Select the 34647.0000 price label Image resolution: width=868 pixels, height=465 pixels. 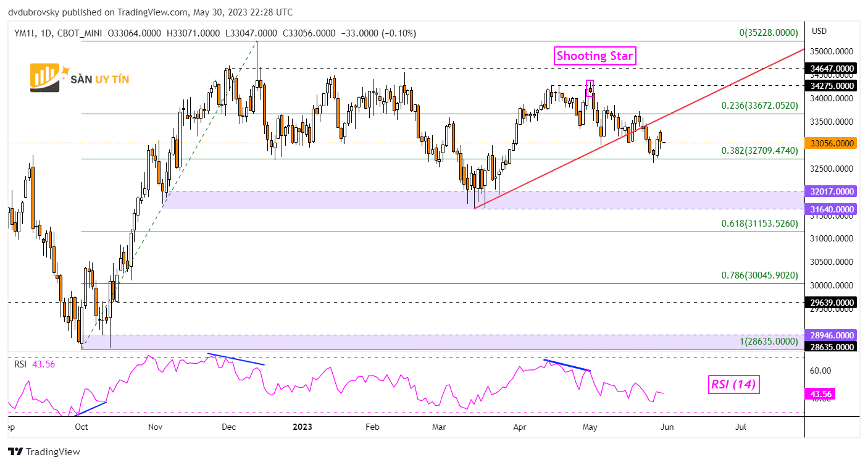coord(832,68)
